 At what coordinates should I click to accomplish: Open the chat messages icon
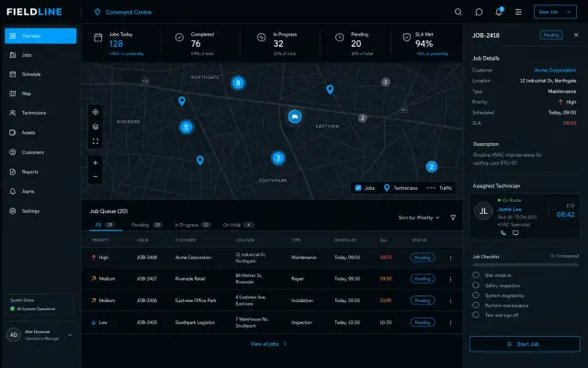(479, 12)
